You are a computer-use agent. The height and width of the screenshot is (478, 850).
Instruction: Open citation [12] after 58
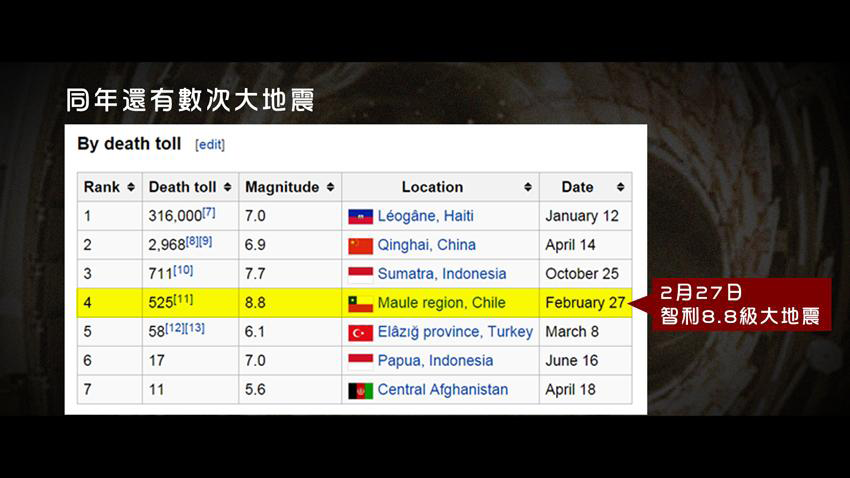pyautogui.click(x=175, y=328)
